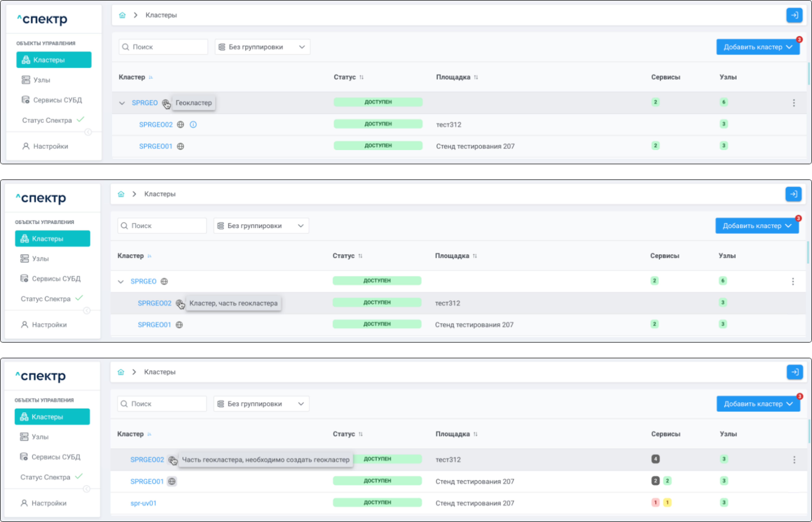Collapse the SPRGEO row with the Геокластер tooltip
The width and height of the screenshot is (812, 522).
coord(122,103)
